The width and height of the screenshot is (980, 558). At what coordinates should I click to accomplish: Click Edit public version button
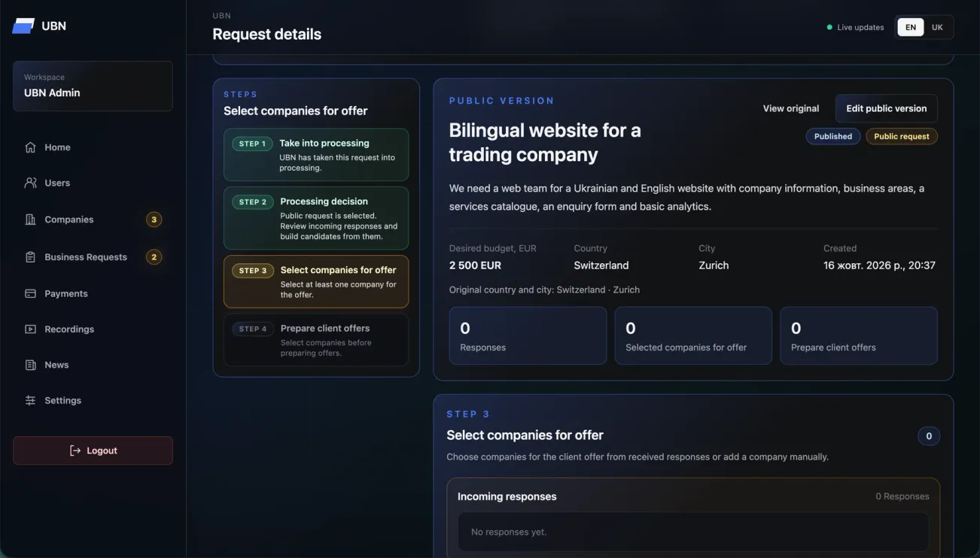coord(886,108)
